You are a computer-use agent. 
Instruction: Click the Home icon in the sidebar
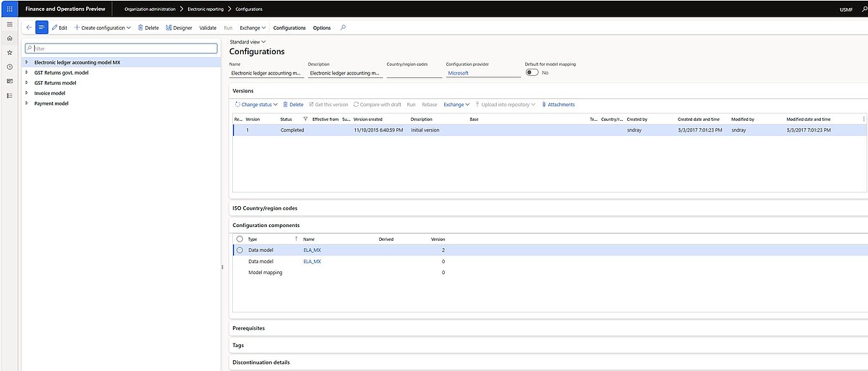tap(9, 38)
